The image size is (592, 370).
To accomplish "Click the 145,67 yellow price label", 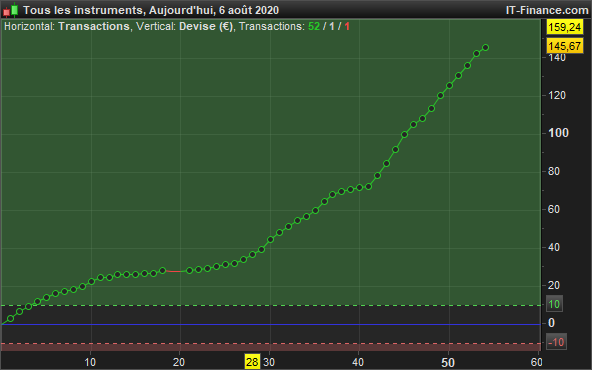I will click(x=565, y=46).
